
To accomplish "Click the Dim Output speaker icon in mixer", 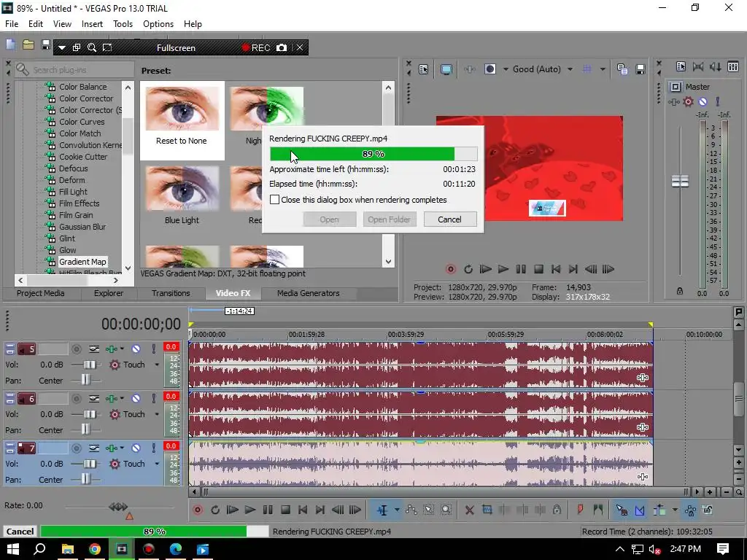I will 716,66.
